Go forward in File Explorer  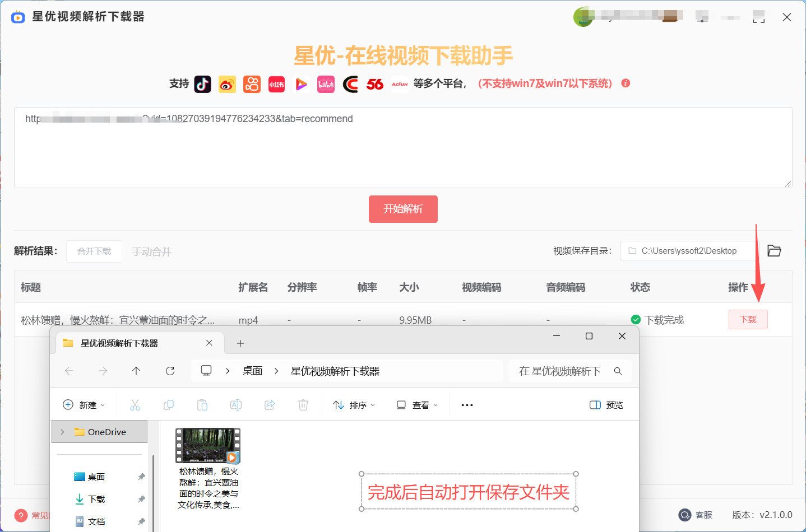(103, 371)
